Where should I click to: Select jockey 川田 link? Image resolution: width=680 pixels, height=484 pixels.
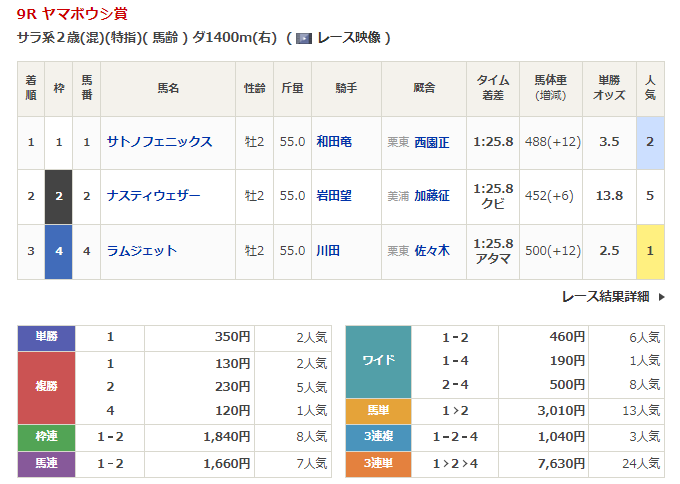click(327, 250)
